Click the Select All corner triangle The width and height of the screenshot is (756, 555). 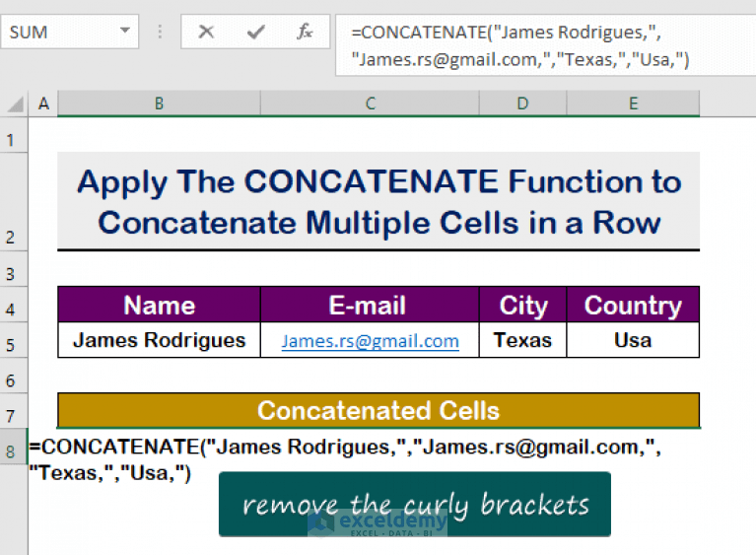tap(15, 104)
